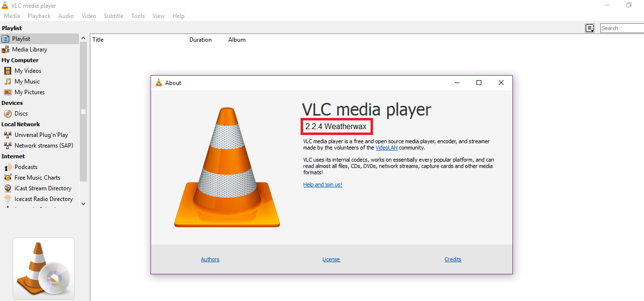Open the Help menu
The width and height of the screenshot is (644, 301).
pyautogui.click(x=178, y=16)
